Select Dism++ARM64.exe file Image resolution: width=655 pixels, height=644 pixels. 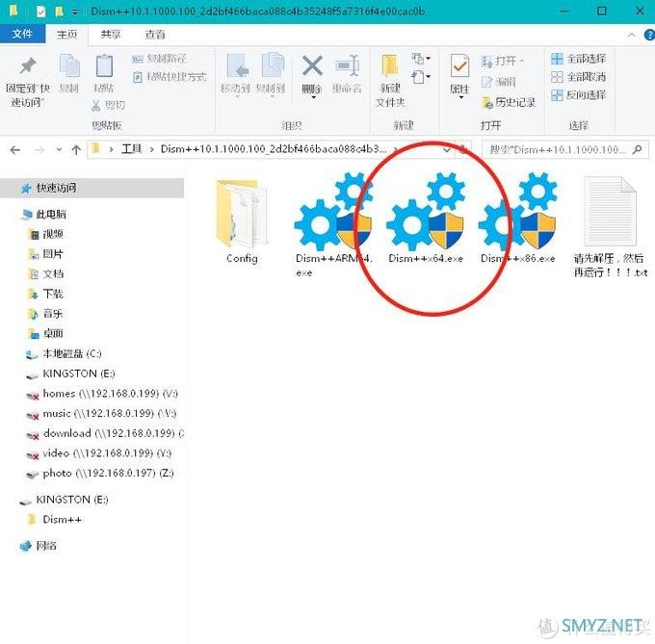(333, 225)
